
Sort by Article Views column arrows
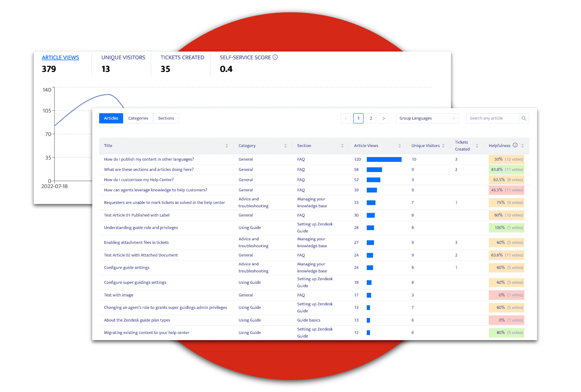tap(399, 146)
